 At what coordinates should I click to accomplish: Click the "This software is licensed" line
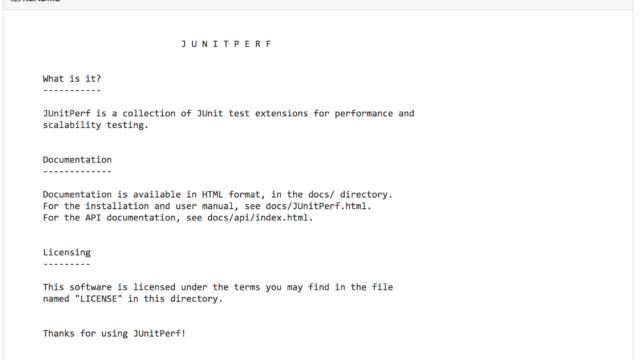coord(218,287)
